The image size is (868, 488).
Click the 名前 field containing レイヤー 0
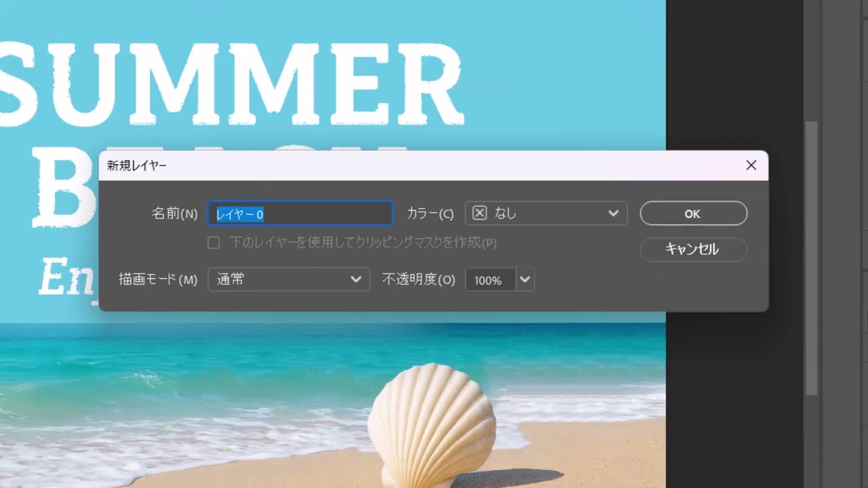(x=300, y=213)
